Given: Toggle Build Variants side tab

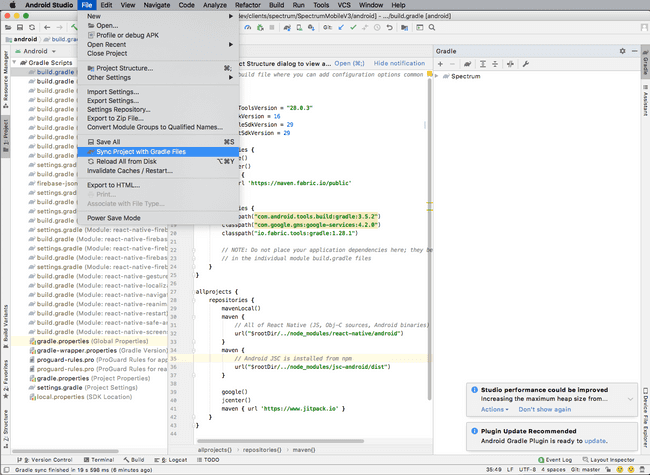Looking at the screenshot, I should pyautogui.click(x=5, y=326).
